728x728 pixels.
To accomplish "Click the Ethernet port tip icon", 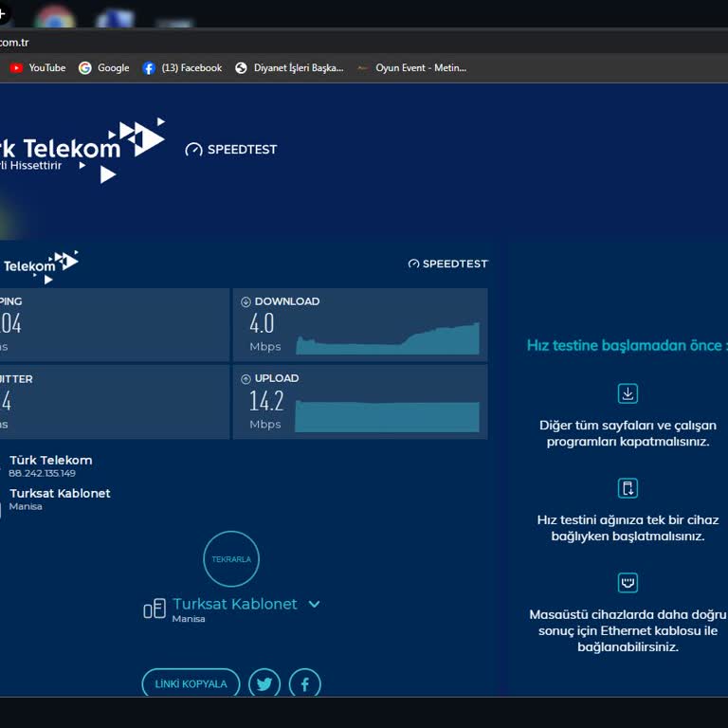I will 628,583.
